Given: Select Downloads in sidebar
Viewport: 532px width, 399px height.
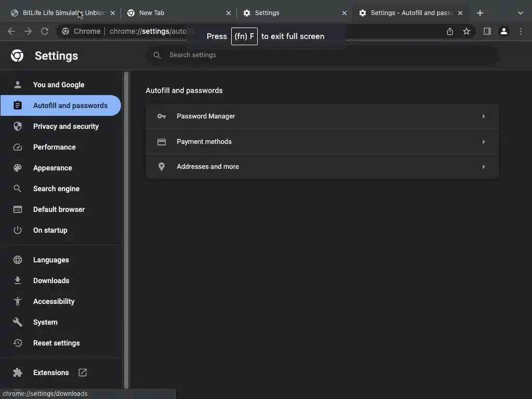Looking at the screenshot, I should tap(51, 281).
